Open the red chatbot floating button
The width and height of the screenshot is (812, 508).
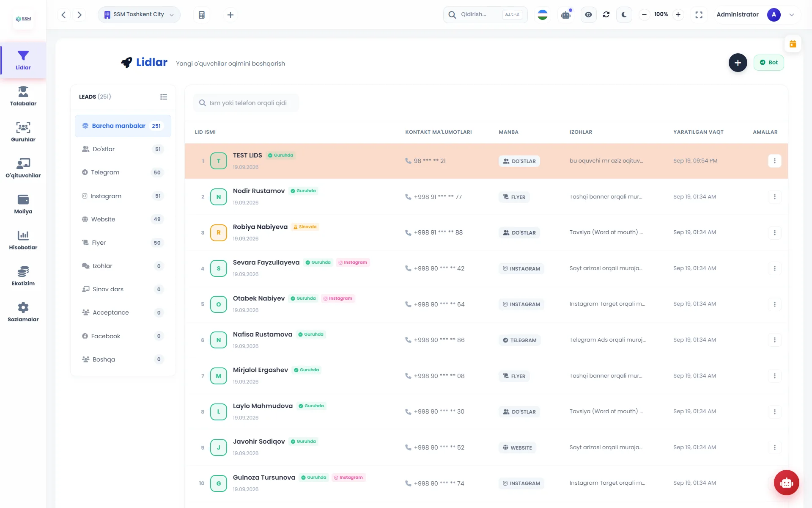[787, 483]
